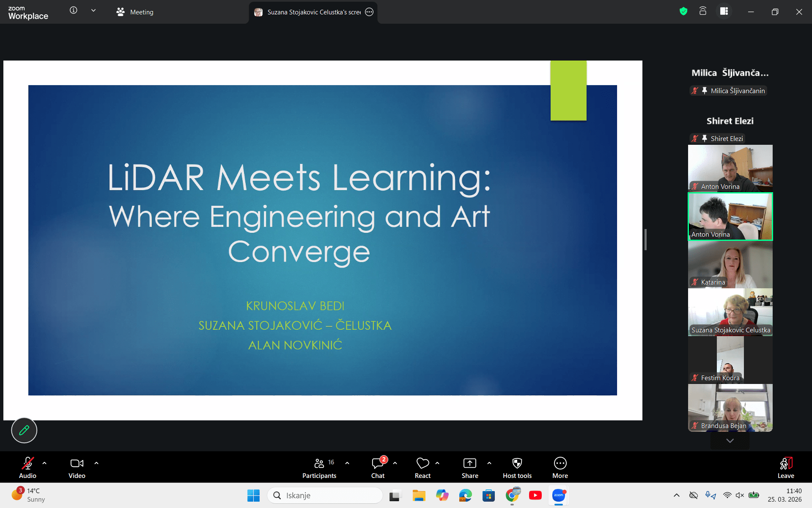The height and width of the screenshot is (508, 812).
Task: Open Suzana's screen share options
Action: (369, 12)
